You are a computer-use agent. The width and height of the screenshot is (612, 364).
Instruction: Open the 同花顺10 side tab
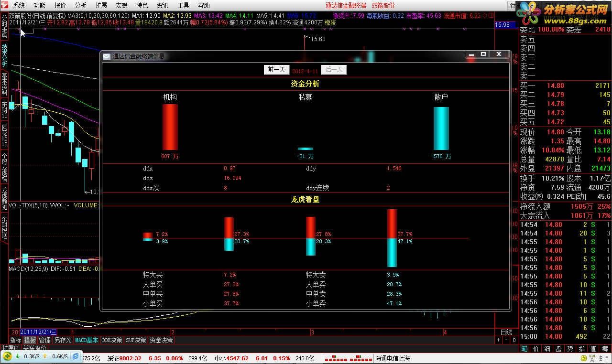(x=4, y=136)
